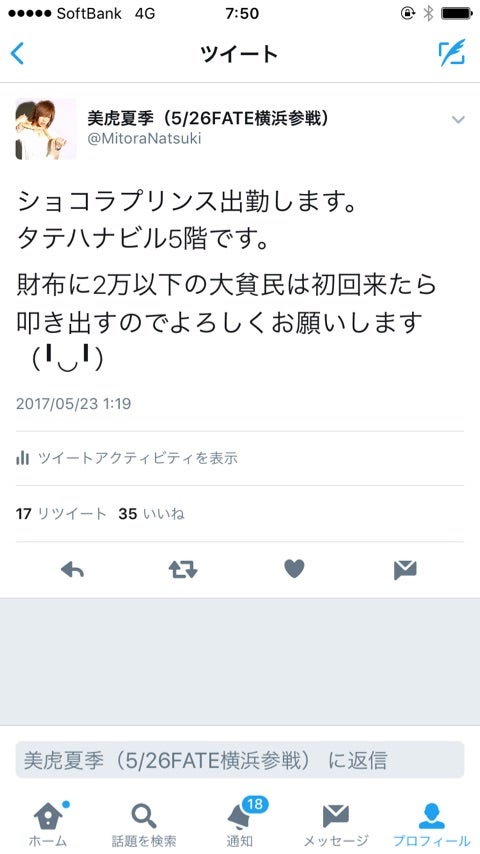Open the 話題を検索 search tab

click(144, 823)
